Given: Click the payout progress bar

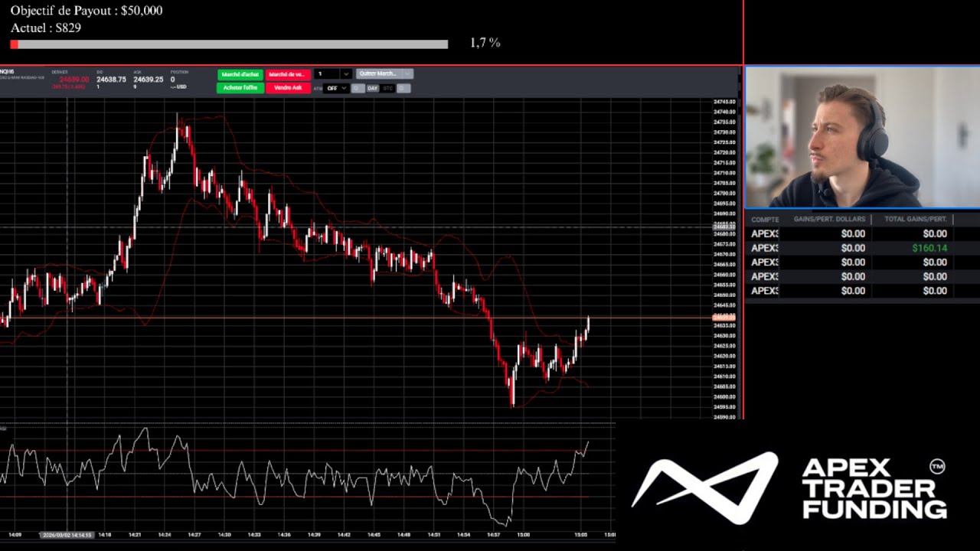Looking at the screenshot, I should [x=229, y=44].
